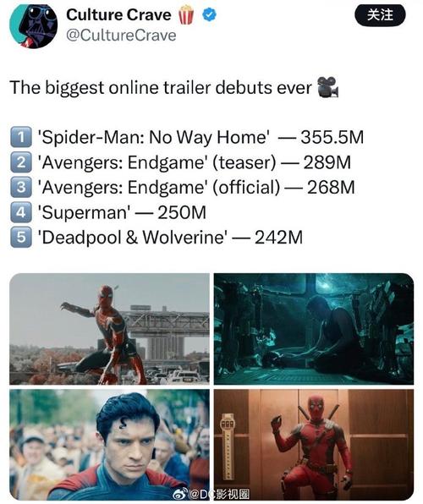Screen dimensions: 423x504
Task: Open the @CultureCrave handle link
Action: pos(121,36)
